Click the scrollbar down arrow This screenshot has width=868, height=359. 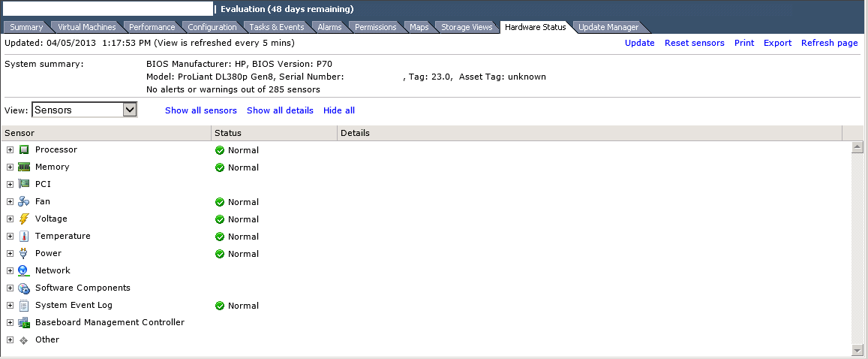pos(857,350)
